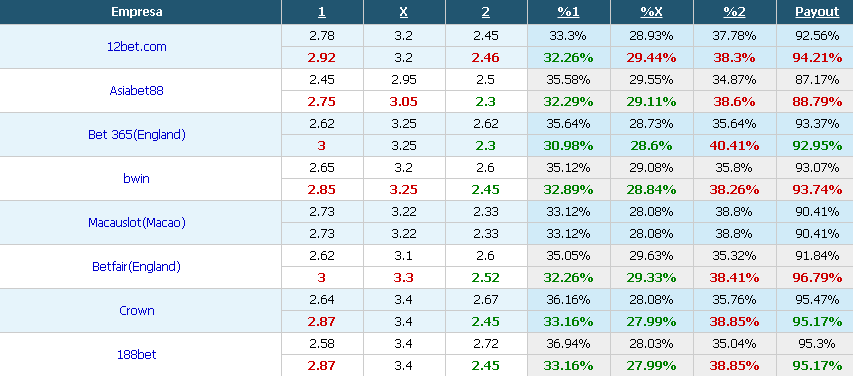Sort by the 1 column header
This screenshot has width=853, height=376.
[322, 12]
